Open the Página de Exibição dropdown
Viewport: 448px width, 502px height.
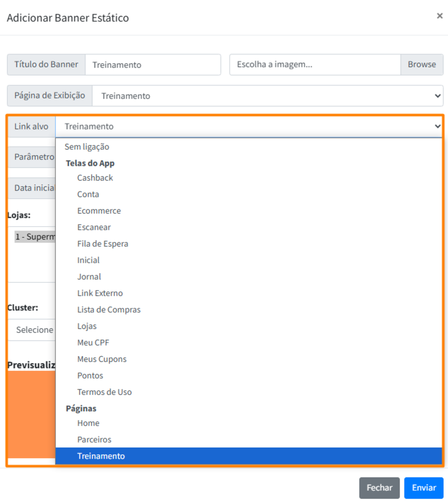click(267, 96)
